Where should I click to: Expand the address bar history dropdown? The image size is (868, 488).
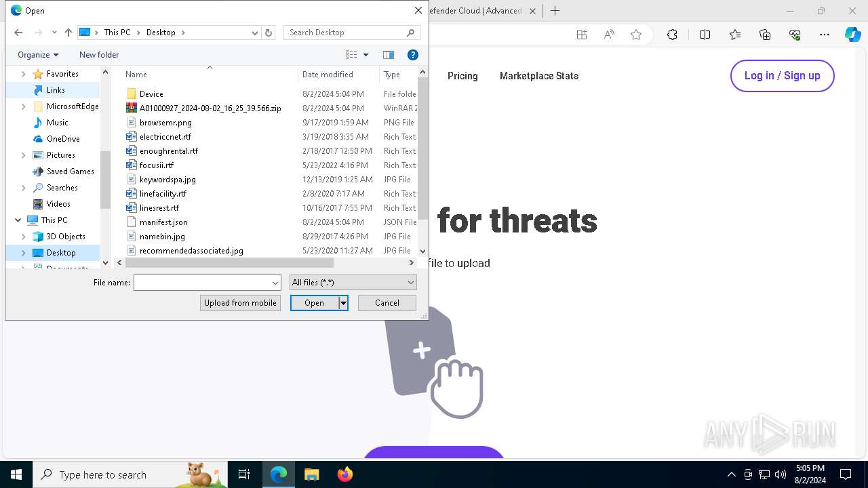[x=254, y=33]
